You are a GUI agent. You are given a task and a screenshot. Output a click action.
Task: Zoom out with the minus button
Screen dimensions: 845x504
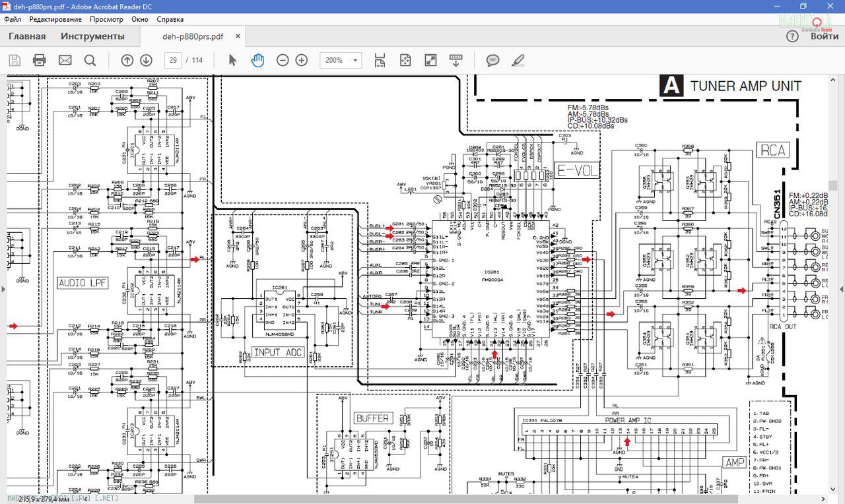click(283, 60)
